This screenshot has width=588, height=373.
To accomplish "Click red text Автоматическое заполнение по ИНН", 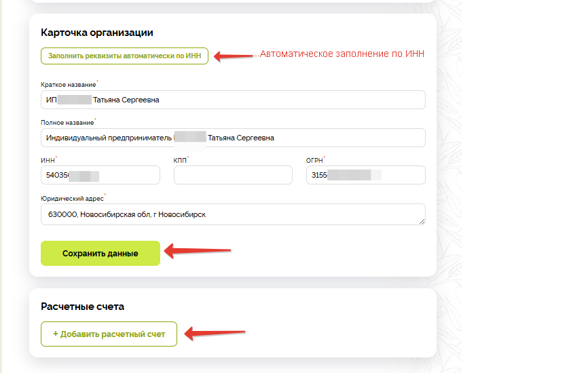I will (x=342, y=54).
